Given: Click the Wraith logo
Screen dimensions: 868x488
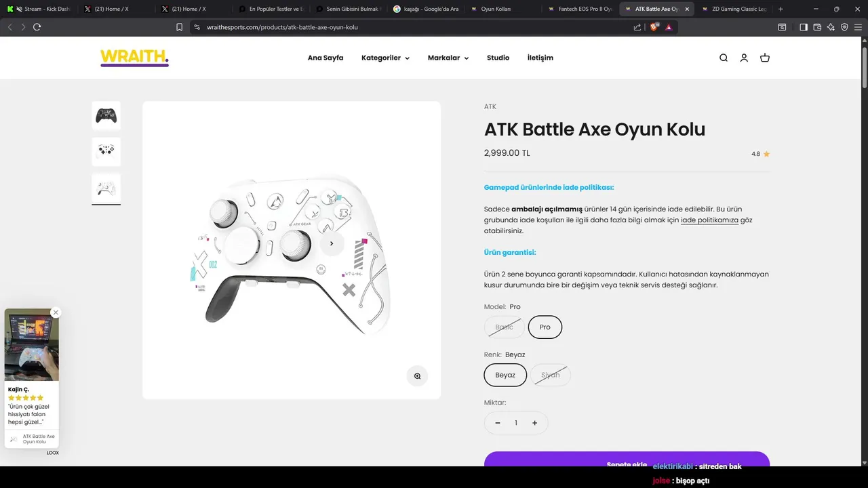Looking at the screenshot, I should click(134, 58).
